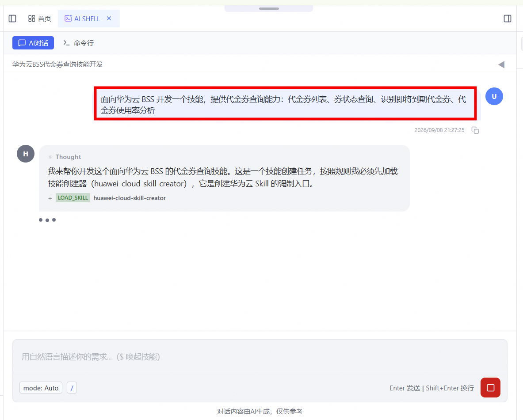Expand the LOAD_SKILL huawei-cloud-skill-creator entry
This screenshot has height=420, width=523.
click(50, 198)
